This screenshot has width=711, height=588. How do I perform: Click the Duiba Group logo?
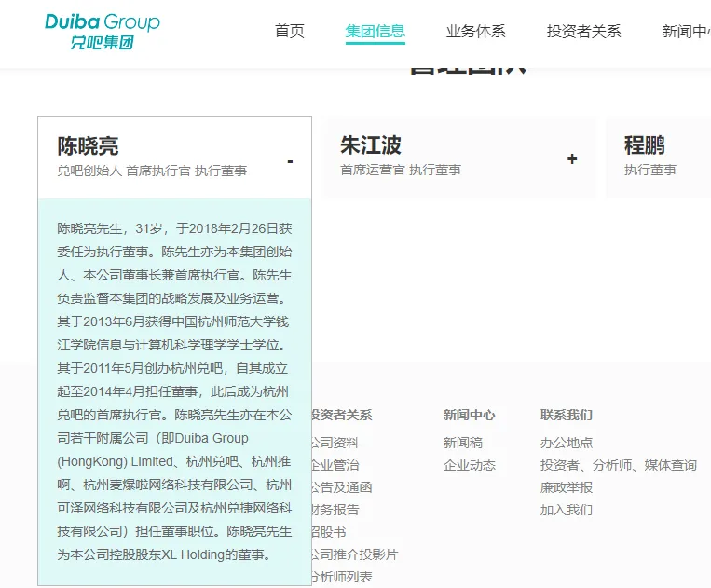tap(103, 31)
